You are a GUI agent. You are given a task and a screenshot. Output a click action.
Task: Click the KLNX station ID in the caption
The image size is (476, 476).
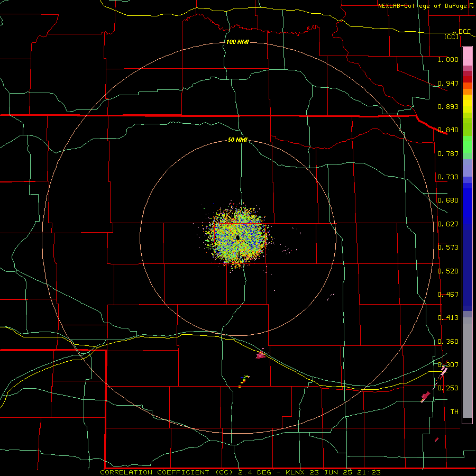[x=296, y=472]
